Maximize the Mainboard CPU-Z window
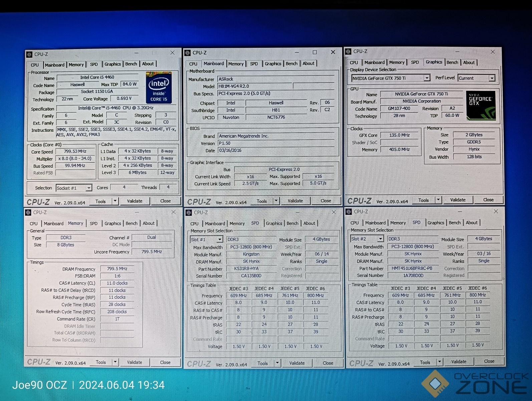 click(315, 52)
